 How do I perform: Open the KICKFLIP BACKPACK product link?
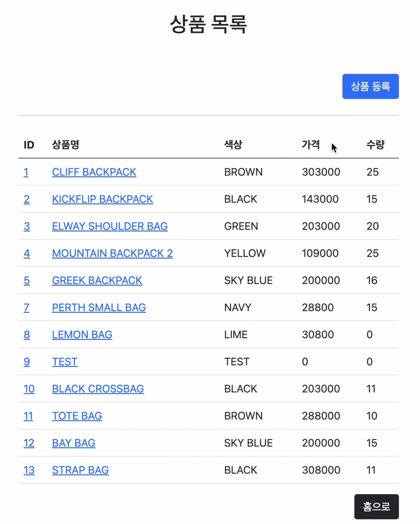pos(102,199)
